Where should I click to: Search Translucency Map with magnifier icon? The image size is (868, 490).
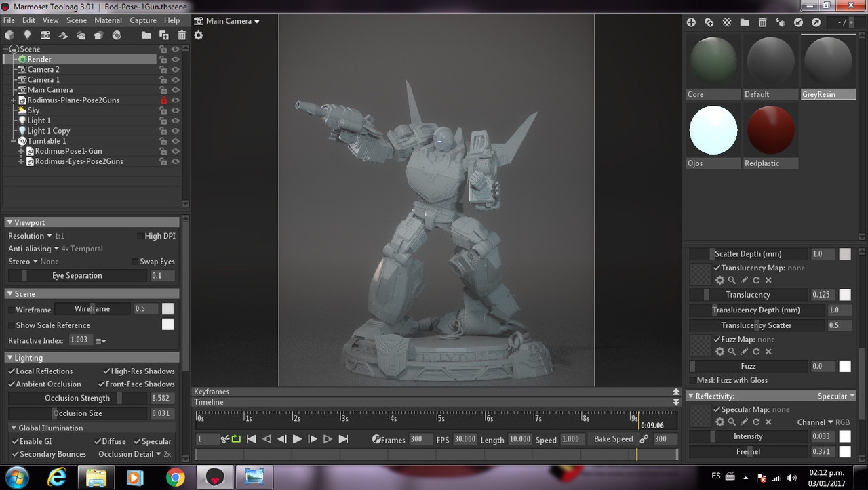tap(732, 280)
